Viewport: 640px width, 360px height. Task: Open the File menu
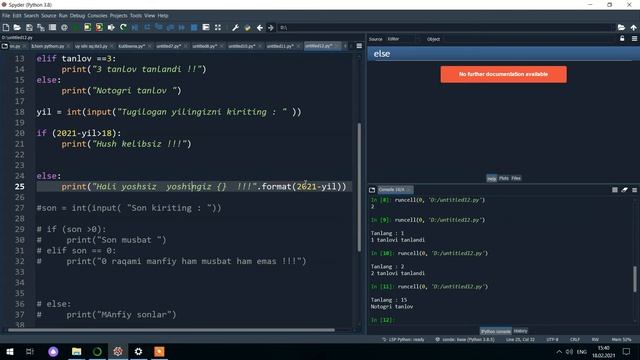point(6,16)
